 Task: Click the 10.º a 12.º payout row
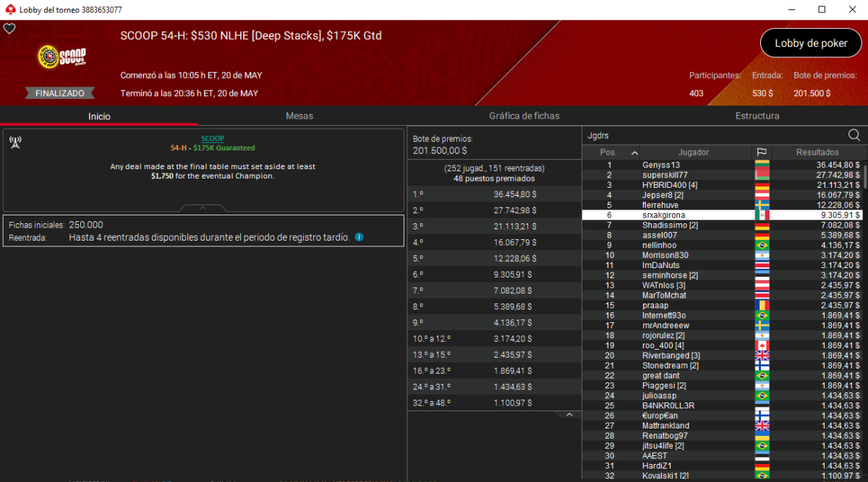pyautogui.click(x=495, y=339)
